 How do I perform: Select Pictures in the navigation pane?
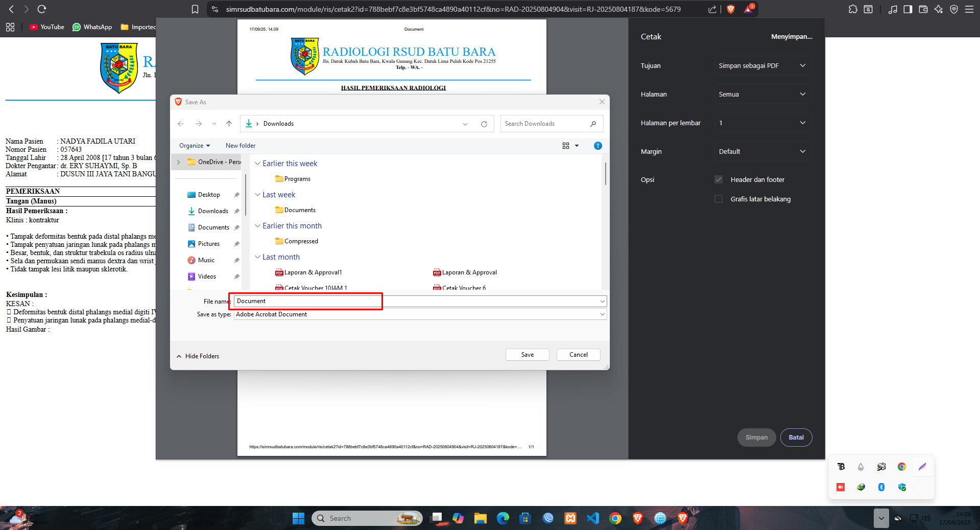tap(208, 244)
